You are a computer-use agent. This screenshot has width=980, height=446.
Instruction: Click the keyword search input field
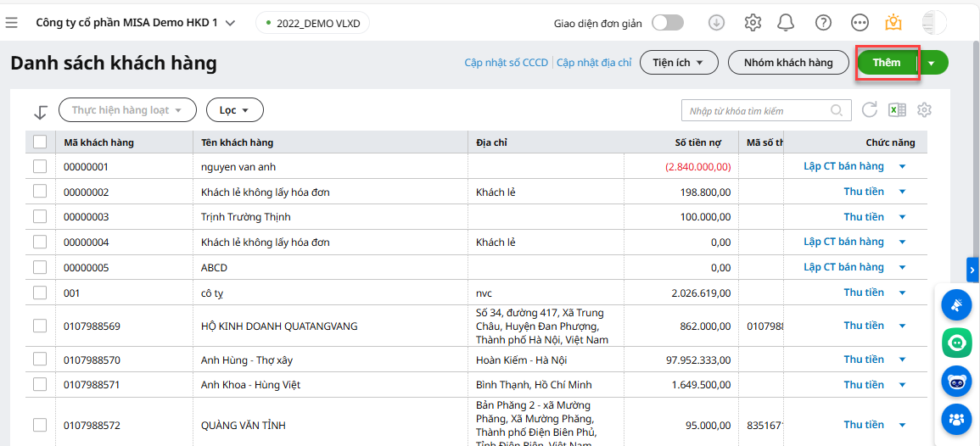(x=755, y=111)
